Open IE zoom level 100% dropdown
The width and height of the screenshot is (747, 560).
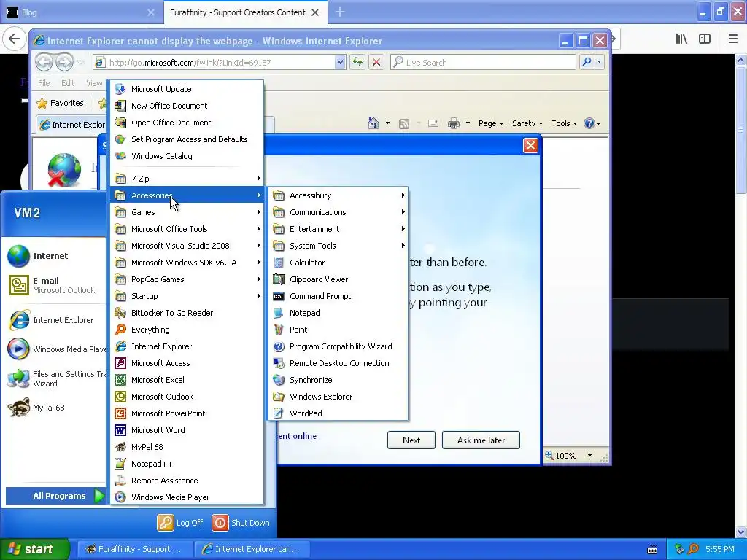point(589,456)
